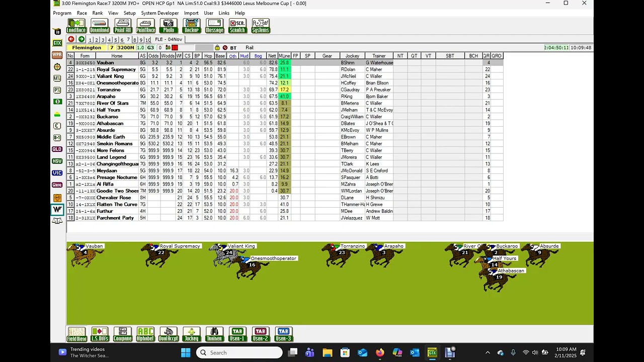644x362 pixels.
Task: Click the Backup toolbar icon
Action: 192,26
